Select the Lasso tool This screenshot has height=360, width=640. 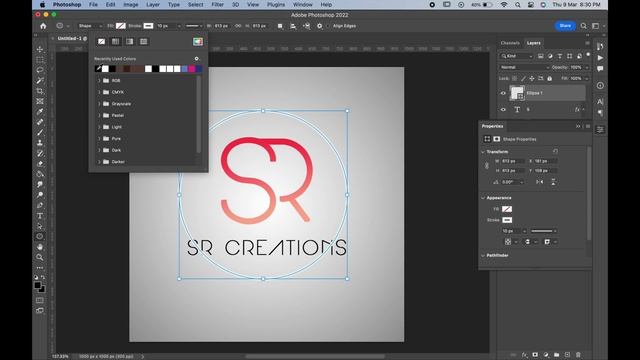click(x=40, y=70)
